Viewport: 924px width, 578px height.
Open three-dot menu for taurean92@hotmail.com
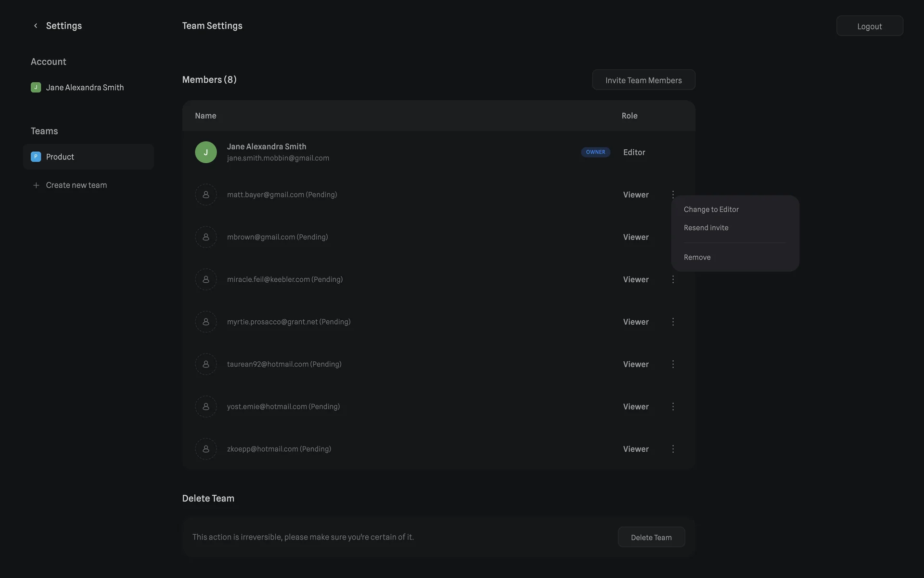click(673, 364)
